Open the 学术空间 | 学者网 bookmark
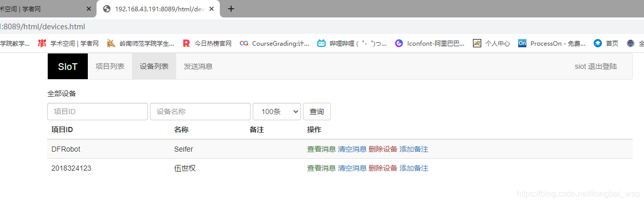 [68, 44]
